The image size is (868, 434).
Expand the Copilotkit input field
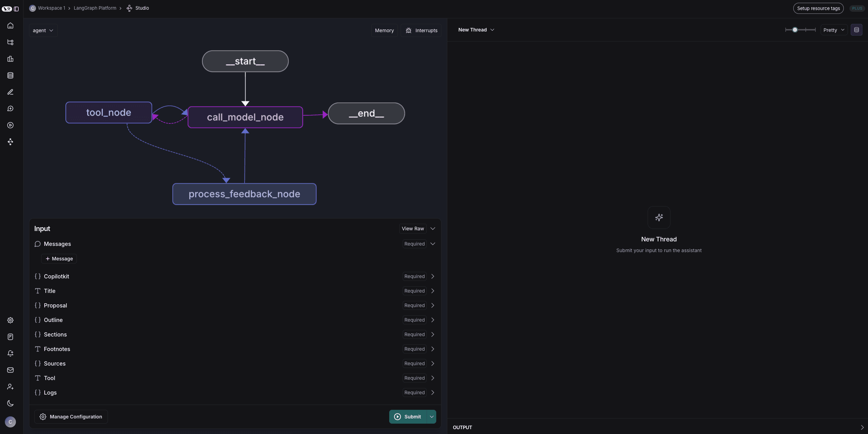(x=432, y=276)
